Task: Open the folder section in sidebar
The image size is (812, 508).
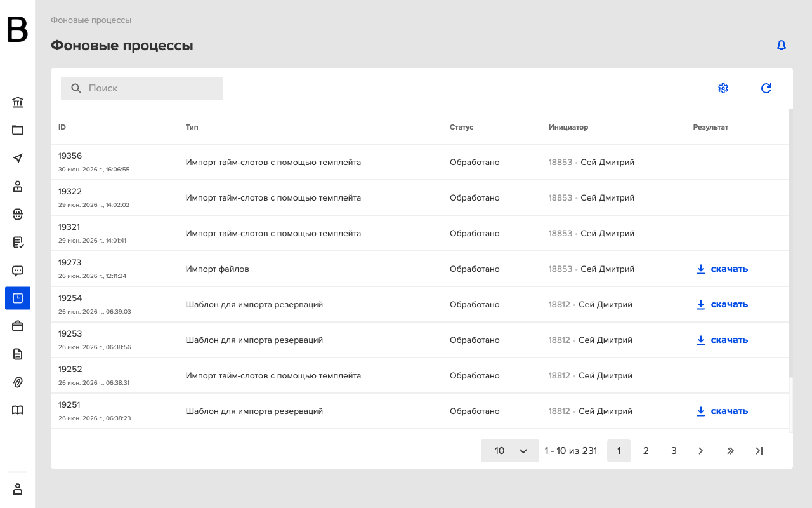Action: (18, 130)
